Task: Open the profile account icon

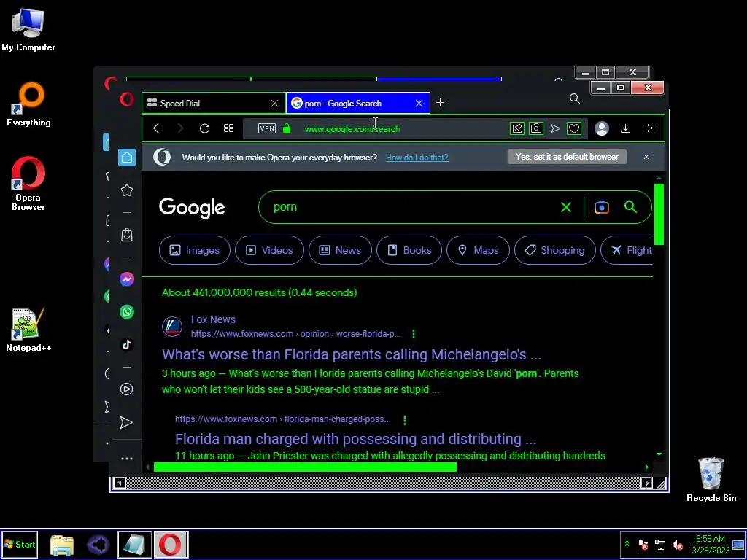Action: [602, 128]
